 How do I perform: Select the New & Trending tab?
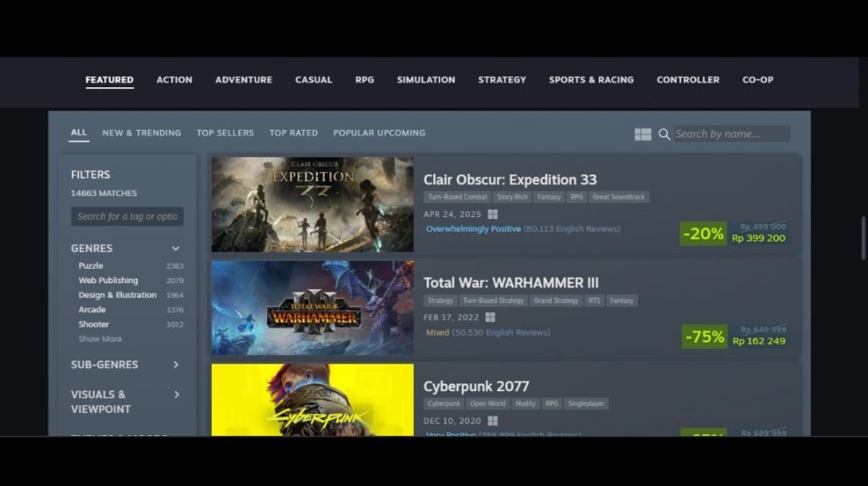tap(142, 133)
